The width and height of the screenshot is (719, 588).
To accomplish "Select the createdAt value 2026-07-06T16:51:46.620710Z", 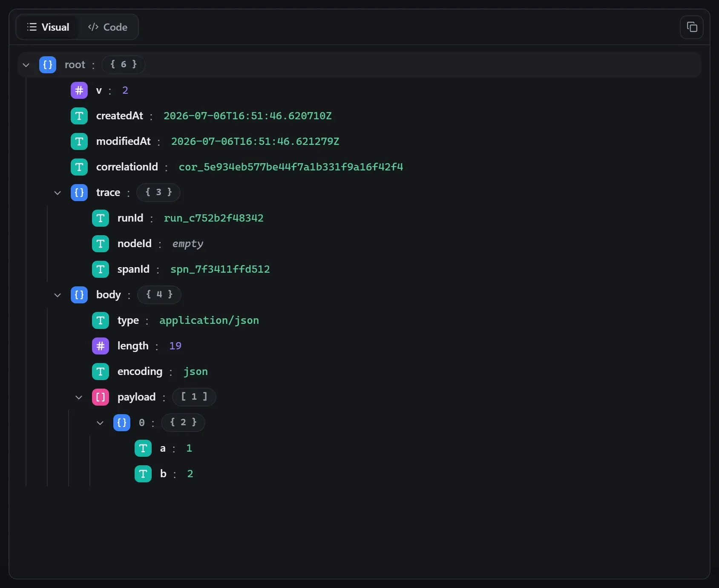I will click(x=247, y=116).
